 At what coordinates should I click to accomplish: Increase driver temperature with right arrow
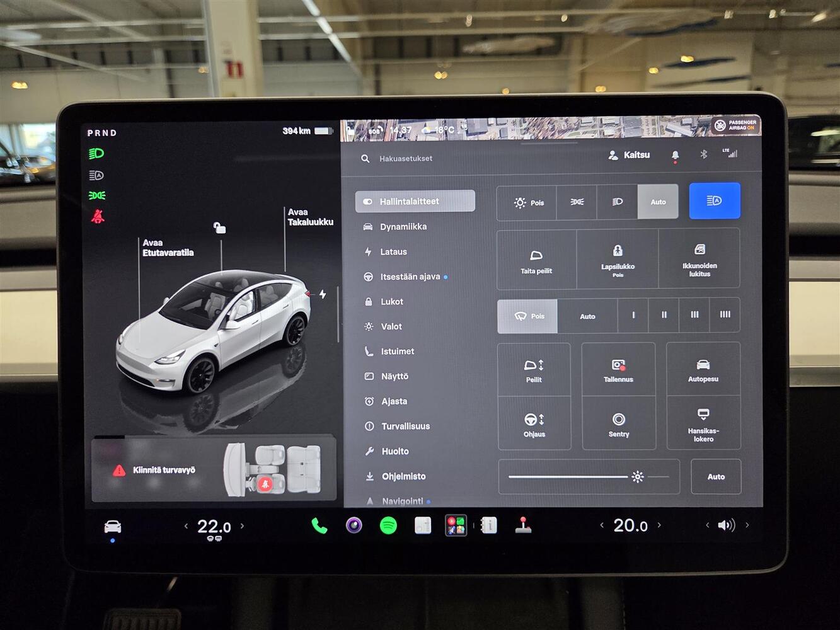242,525
